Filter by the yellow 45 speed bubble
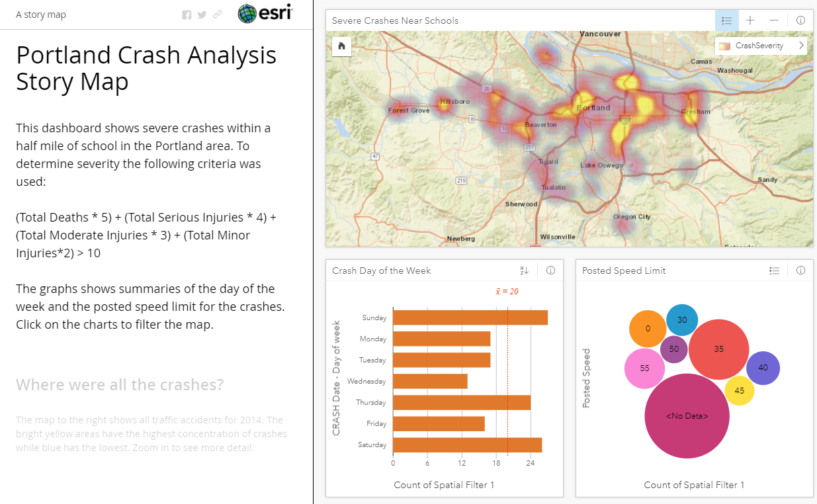The image size is (817, 504). (740, 390)
